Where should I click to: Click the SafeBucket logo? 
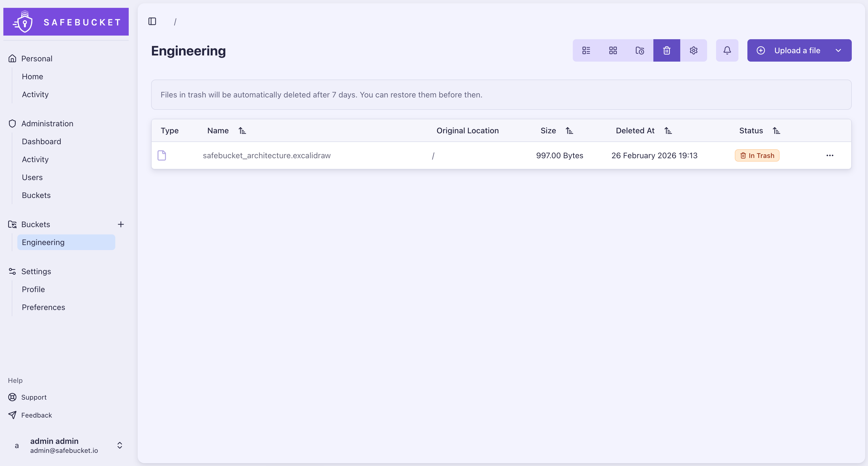[x=66, y=21]
